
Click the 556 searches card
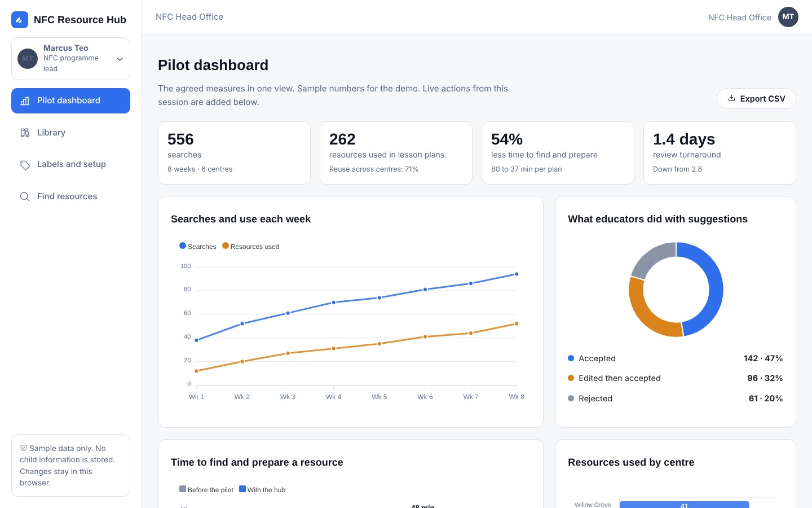234,153
